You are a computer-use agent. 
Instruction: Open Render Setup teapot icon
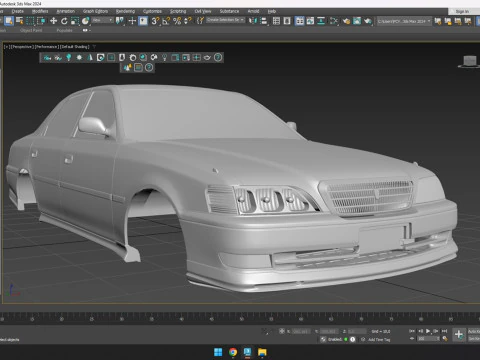pos(346,21)
